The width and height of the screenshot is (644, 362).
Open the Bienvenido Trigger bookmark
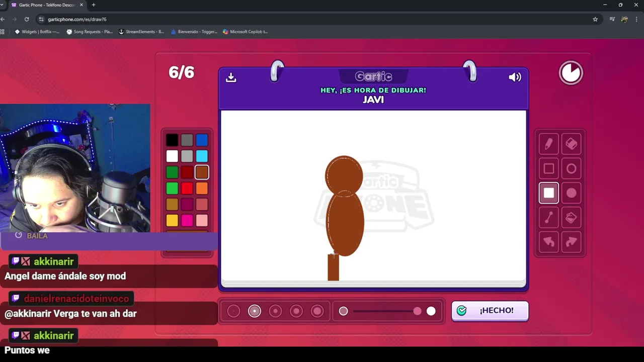(194, 31)
